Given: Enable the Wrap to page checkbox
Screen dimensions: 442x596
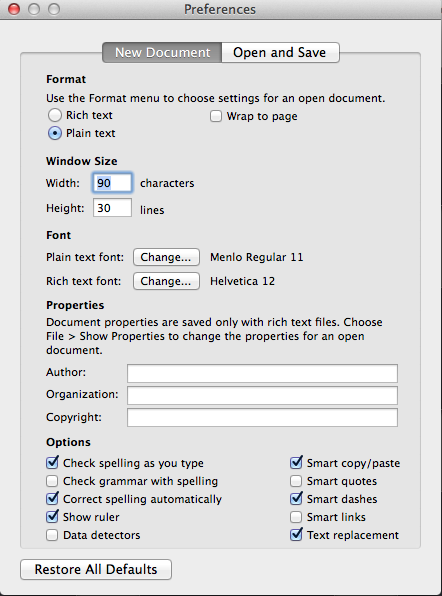Looking at the screenshot, I should [x=216, y=116].
